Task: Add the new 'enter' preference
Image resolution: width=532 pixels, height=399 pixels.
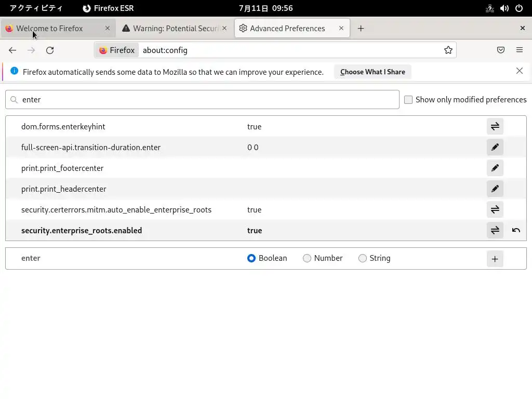Action: click(x=495, y=259)
